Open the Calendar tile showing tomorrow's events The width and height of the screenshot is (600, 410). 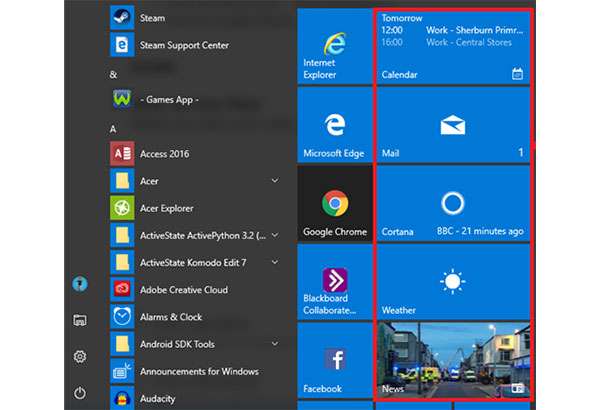coord(452,47)
